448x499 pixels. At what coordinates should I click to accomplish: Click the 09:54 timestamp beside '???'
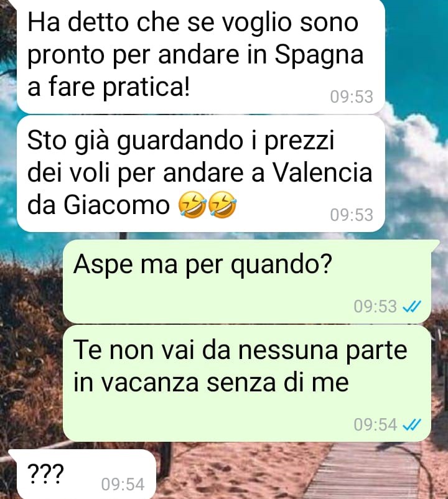point(123,484)
